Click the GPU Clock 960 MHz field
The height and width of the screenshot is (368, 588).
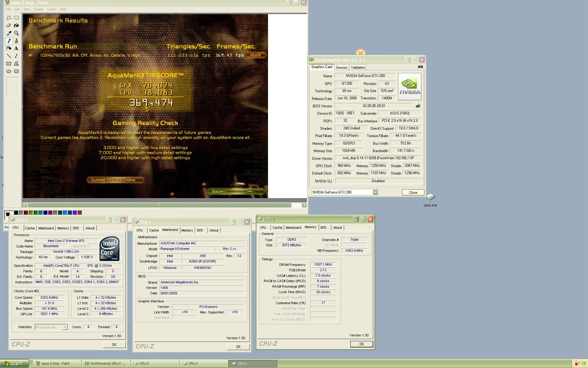click(344, 166)
